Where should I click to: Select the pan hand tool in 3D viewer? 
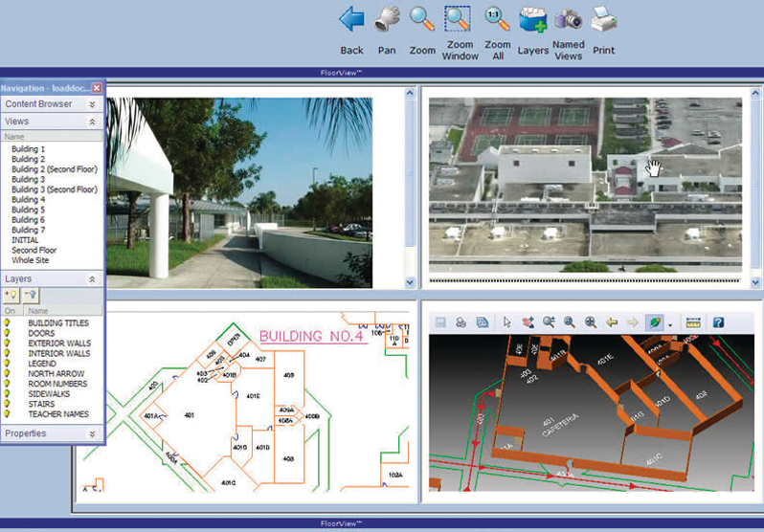click(x=528, y=322)
